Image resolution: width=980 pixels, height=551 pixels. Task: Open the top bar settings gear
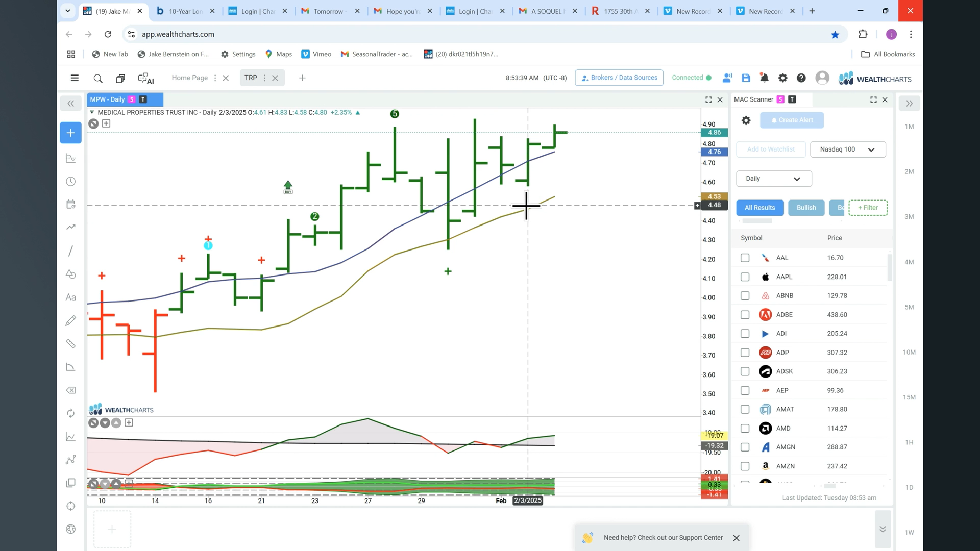782,78
